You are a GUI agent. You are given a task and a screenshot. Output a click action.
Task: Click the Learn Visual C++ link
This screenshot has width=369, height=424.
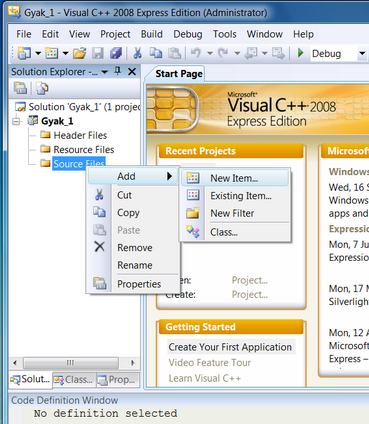(x=205, y=378)
